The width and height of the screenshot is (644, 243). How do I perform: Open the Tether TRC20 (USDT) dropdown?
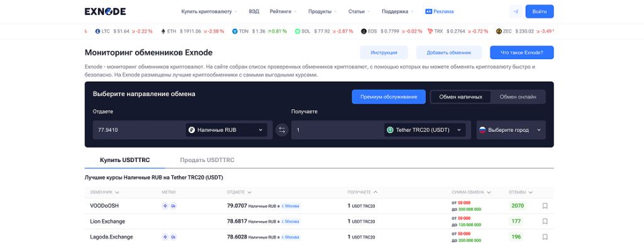coord(425,130)
